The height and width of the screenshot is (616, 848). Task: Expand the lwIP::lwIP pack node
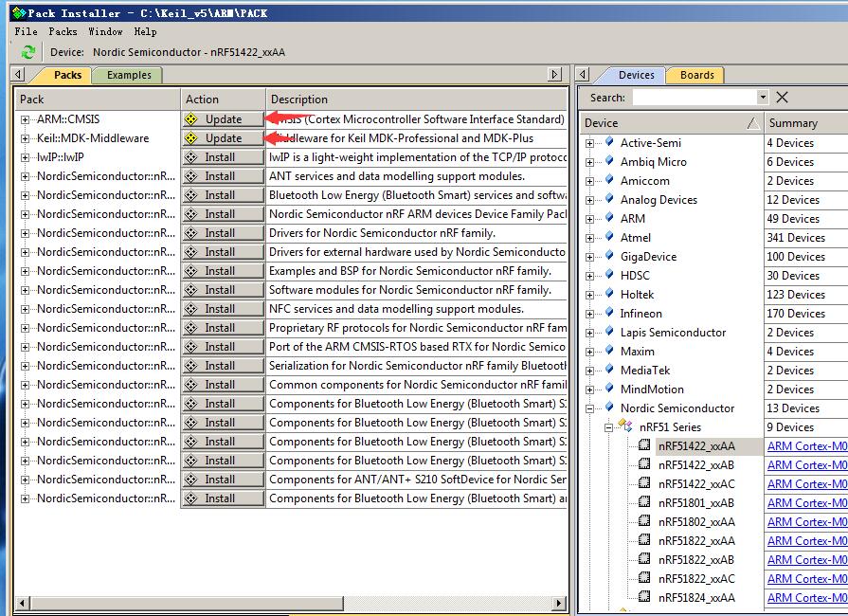click(x=25, y=157)
